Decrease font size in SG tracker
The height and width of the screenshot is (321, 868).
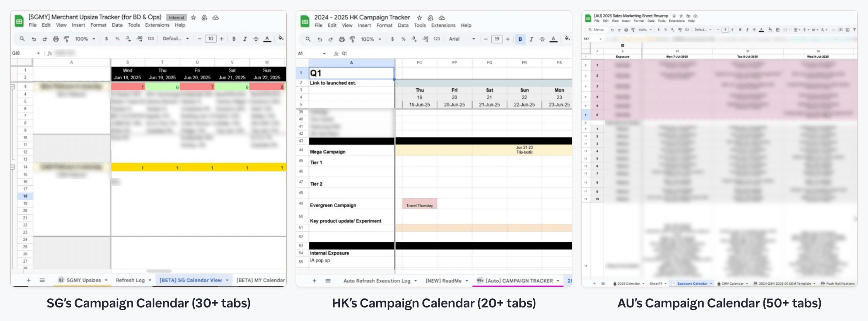tap(199, 39)
